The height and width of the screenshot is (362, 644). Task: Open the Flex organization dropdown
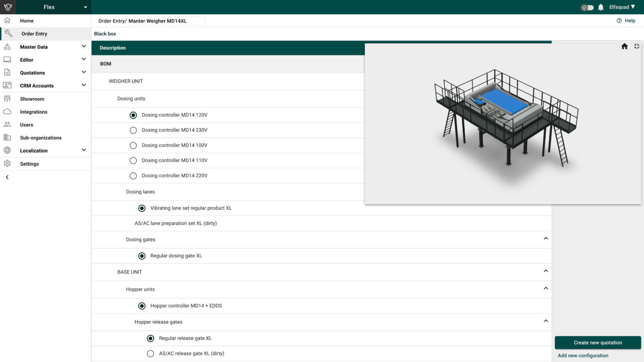coord(85,7)
